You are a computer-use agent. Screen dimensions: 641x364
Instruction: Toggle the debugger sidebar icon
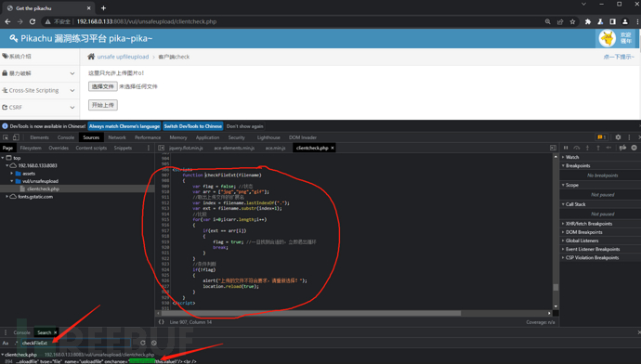click(x=553, y=148)
